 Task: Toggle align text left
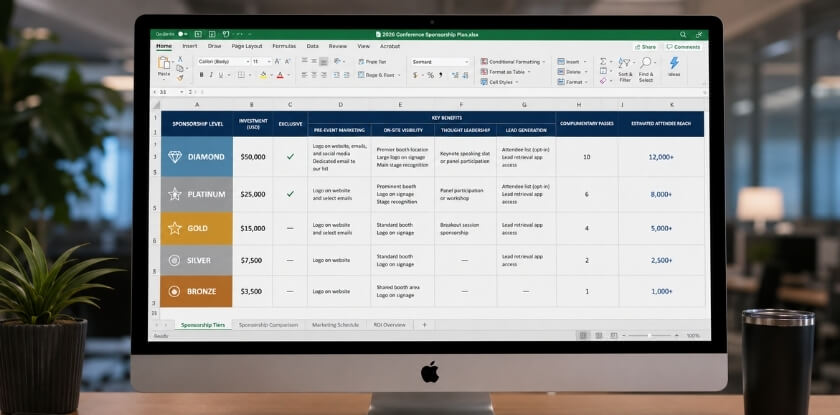click(x=304, y=75)
